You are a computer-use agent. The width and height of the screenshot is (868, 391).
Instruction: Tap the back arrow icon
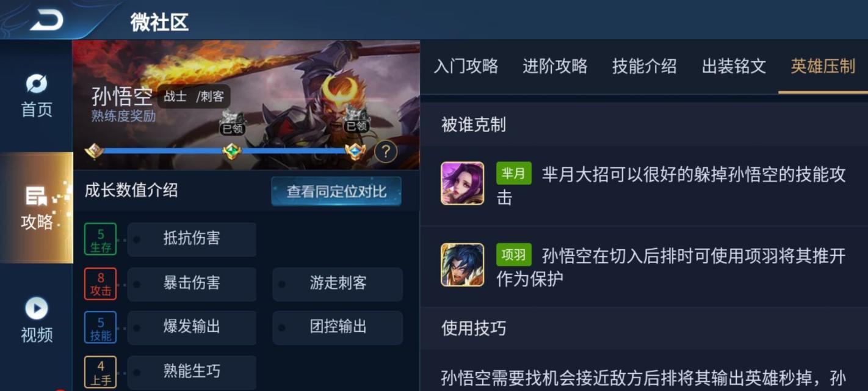pos(46,21)
